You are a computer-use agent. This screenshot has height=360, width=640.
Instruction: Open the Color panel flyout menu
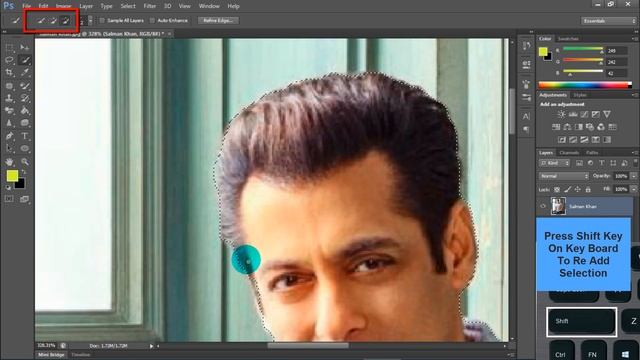(x=635, y=39)
